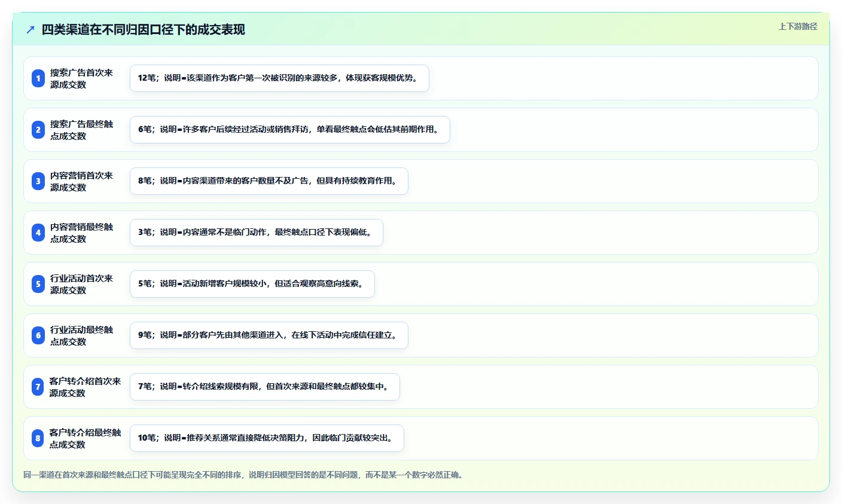842x504 pixels.
Task: Select the label 搜索广告首次来源成交数
Action: click(x=81, y=78)
